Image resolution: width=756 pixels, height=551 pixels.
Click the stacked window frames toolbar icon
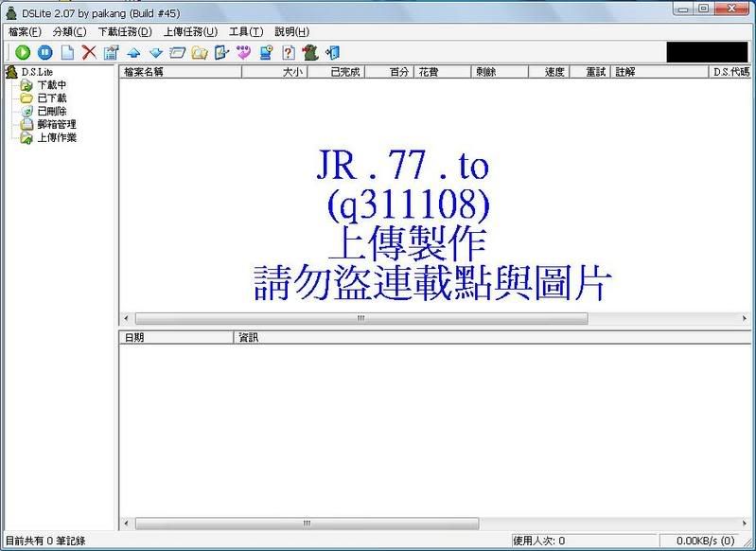click(178, 53)
